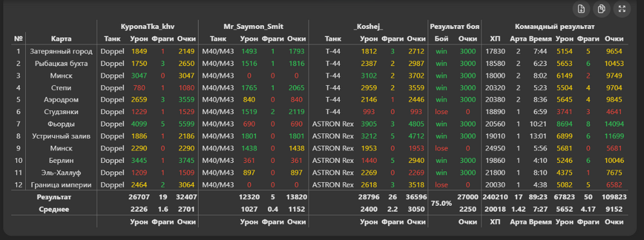
Task: Click the Бой column header
Action: click(x=442, y=39)
